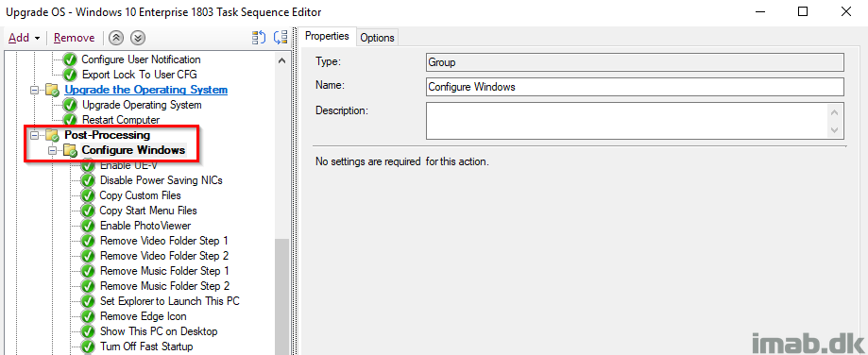
Task: Click the scroll up arrow of the step list
Action: [x=282, y=59]
